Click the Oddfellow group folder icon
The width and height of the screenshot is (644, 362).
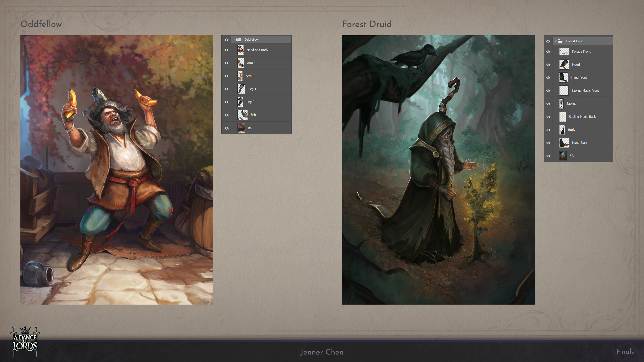tap(238, 40)
